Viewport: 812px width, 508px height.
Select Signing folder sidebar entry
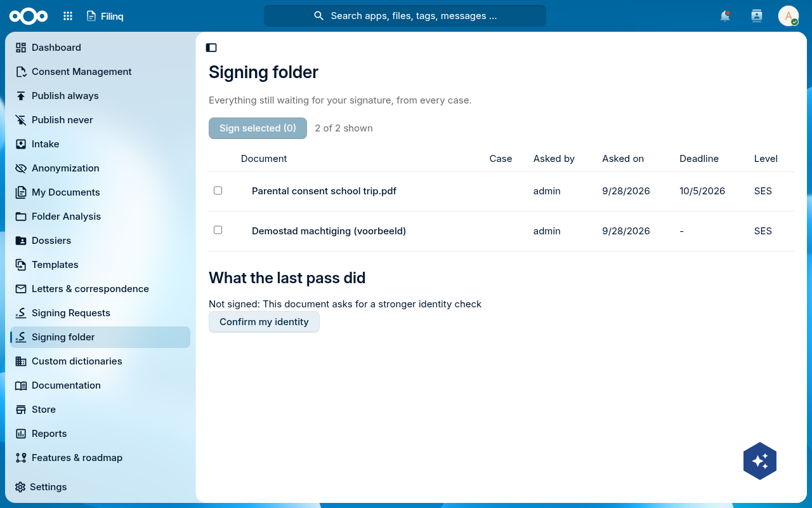pos(100,337)
